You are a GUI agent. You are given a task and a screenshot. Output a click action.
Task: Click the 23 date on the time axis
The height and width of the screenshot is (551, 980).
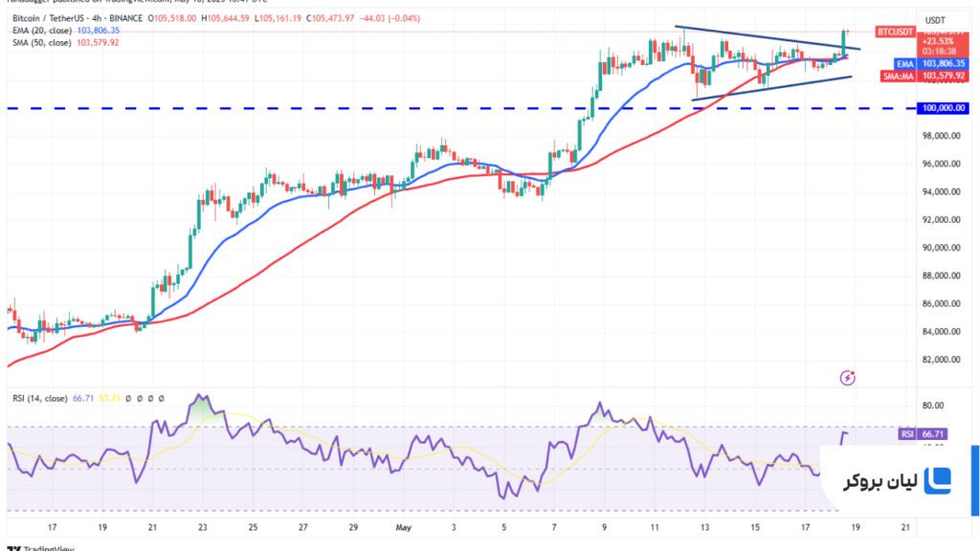point(203,528)
